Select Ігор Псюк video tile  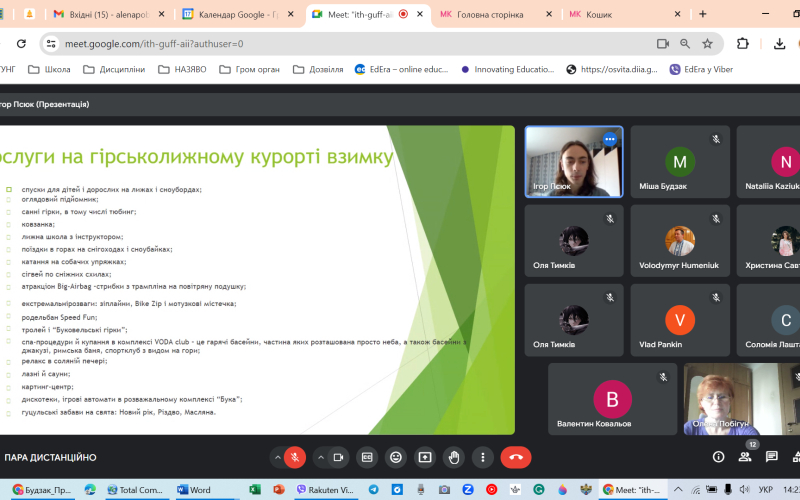574,162
